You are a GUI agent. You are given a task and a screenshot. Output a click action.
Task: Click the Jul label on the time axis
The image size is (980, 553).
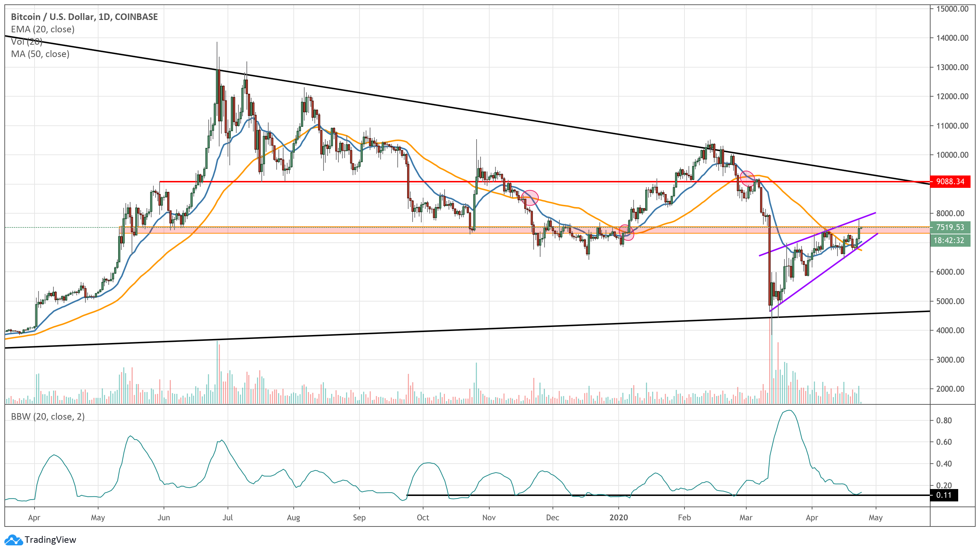[x=228, y=518]
